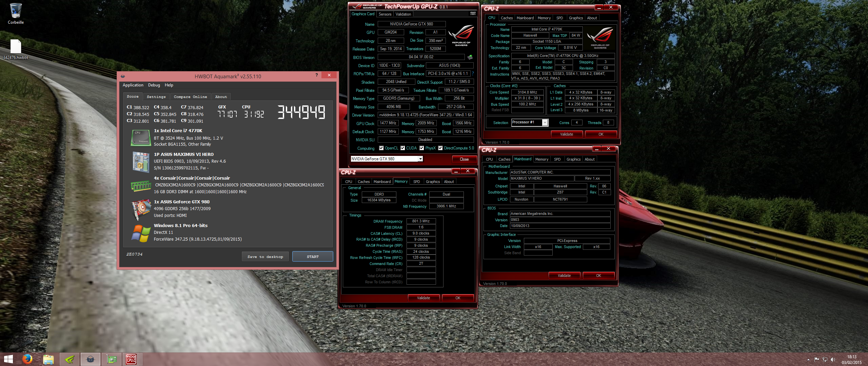868x366 pixels.
Task: Click the ROG logo in GPU-Z
Action: (x=461, y=36)
